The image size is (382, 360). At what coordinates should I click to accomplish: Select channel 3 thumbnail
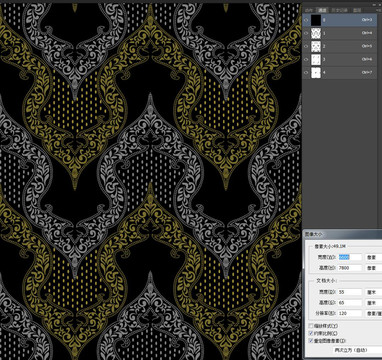click(x=316, y=59)
